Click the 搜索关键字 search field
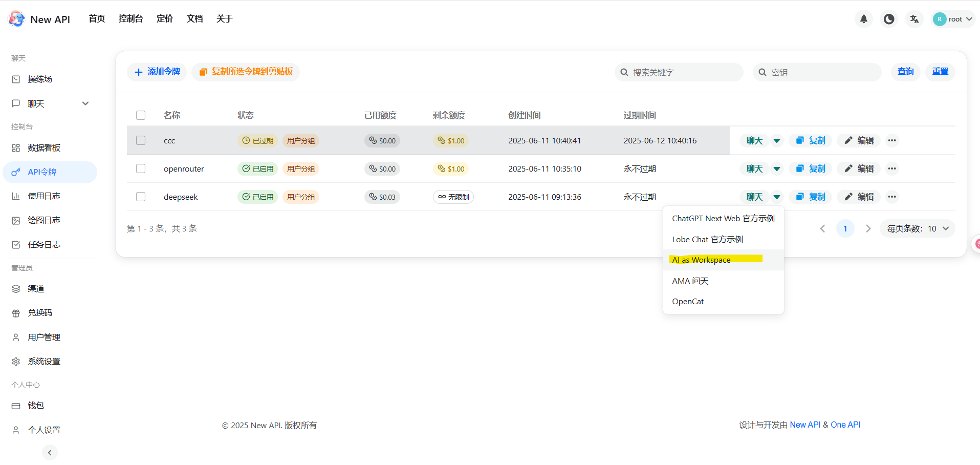 (679, 72)
